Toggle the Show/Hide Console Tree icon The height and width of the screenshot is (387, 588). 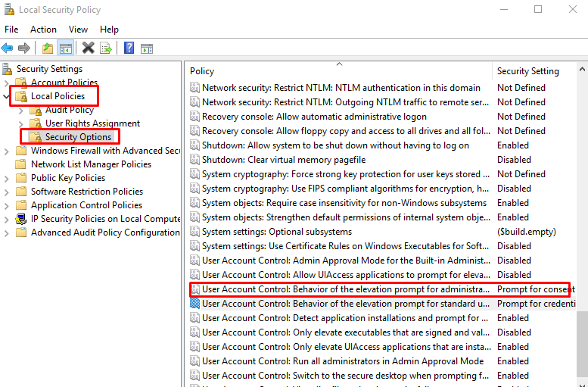point(66,48)
